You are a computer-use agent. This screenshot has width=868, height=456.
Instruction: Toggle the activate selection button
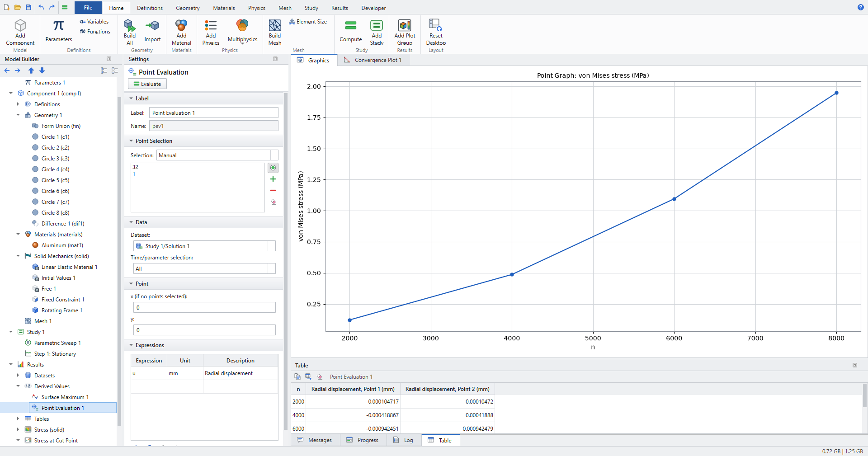pyautogui.click(x=273, y=168)
